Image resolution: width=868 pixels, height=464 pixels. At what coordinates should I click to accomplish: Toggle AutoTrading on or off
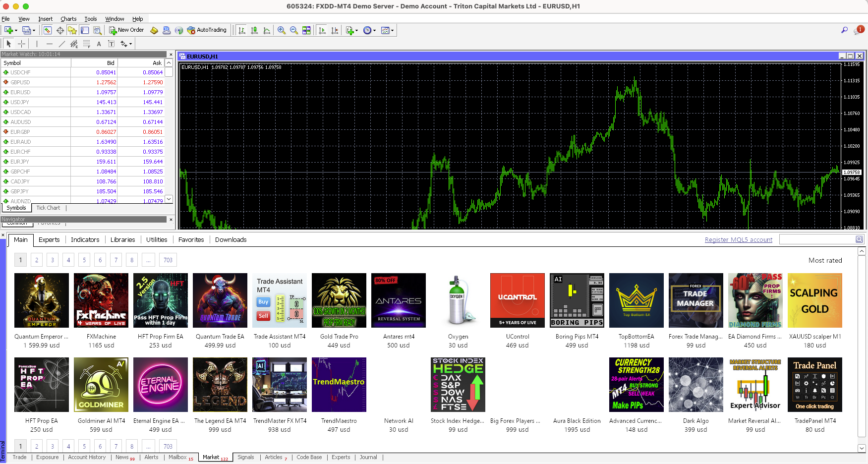pyautogui.click(x=207, y=30)
